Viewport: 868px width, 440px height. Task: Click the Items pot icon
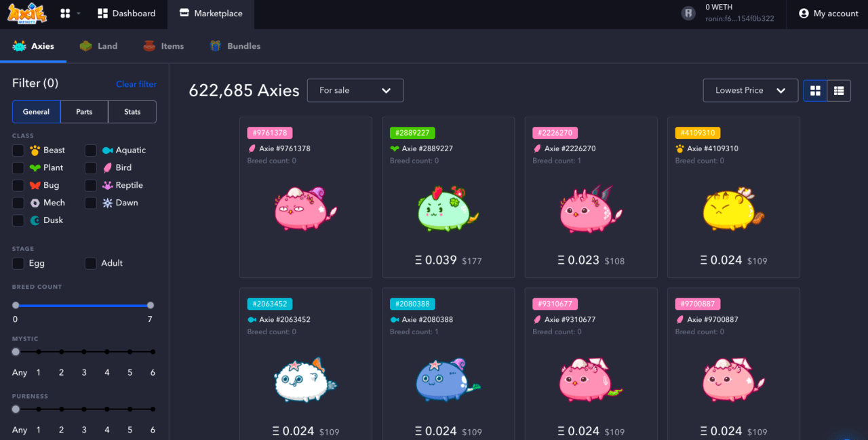(x=149, y=46)
